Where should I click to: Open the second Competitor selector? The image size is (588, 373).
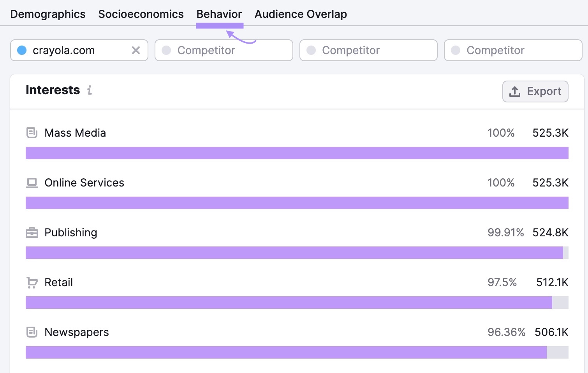pos(368,50)
